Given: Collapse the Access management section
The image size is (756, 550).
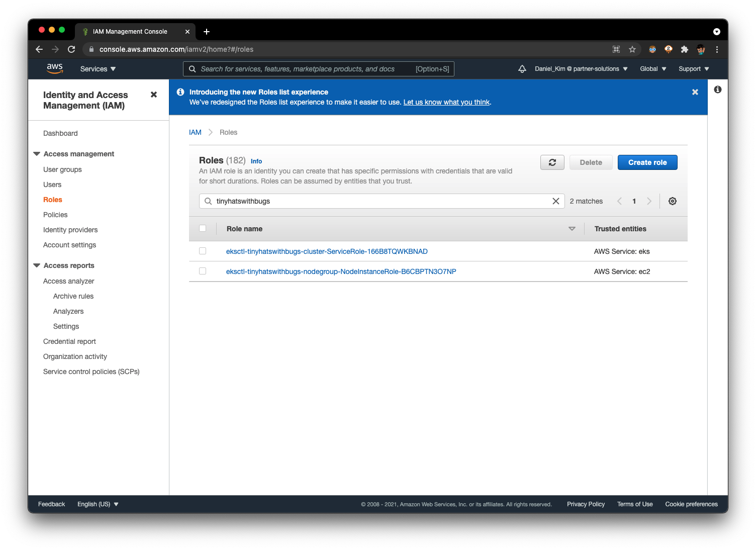Looking at the screenshot, I should pyautogui.click(x=37, y=154).
